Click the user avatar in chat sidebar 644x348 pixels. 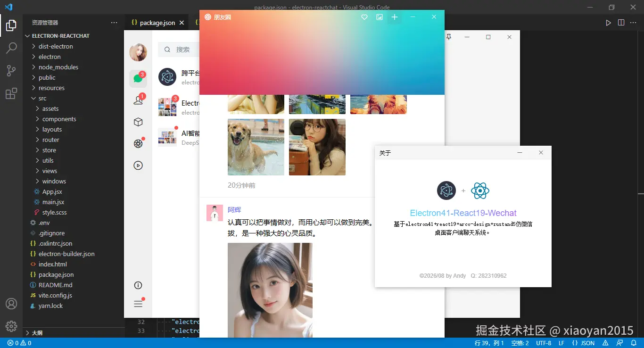pyautogui.click(x=138, y=52)
